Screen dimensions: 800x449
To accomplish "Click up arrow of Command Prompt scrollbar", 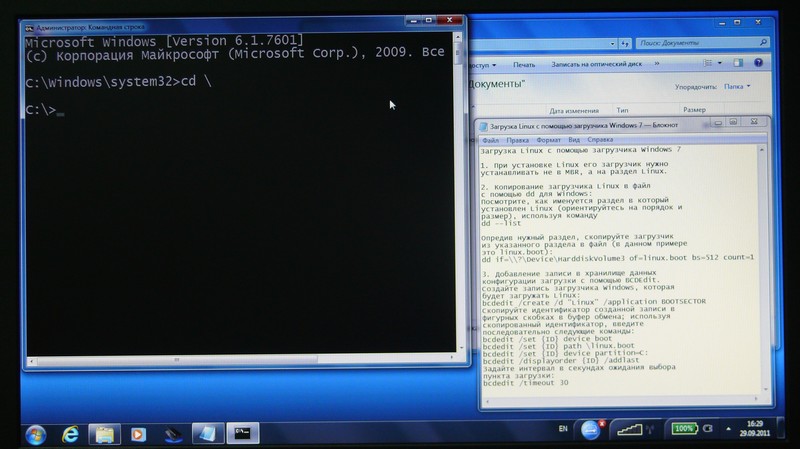I will coord(458,37).
